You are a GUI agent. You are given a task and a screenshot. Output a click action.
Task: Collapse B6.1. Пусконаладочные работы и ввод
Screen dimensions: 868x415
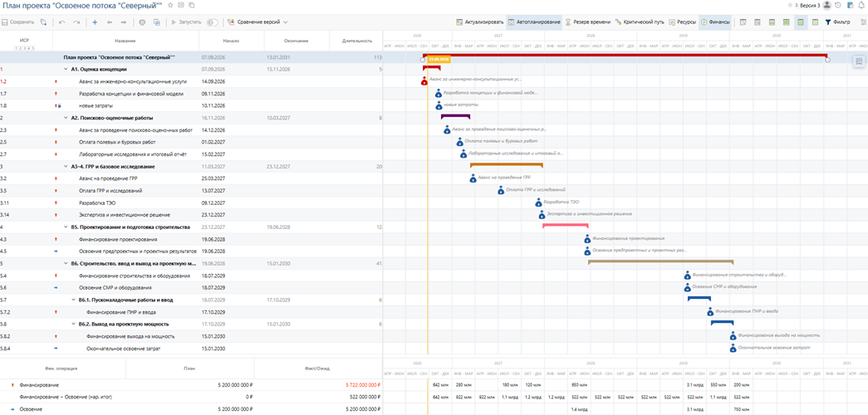point(74,300)
